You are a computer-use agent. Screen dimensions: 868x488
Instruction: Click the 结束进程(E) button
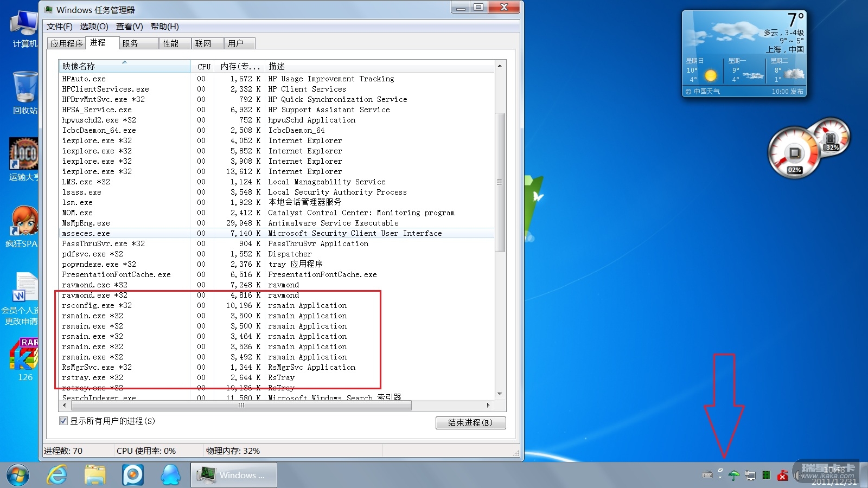pyautogui.click(x=470, y=422)
